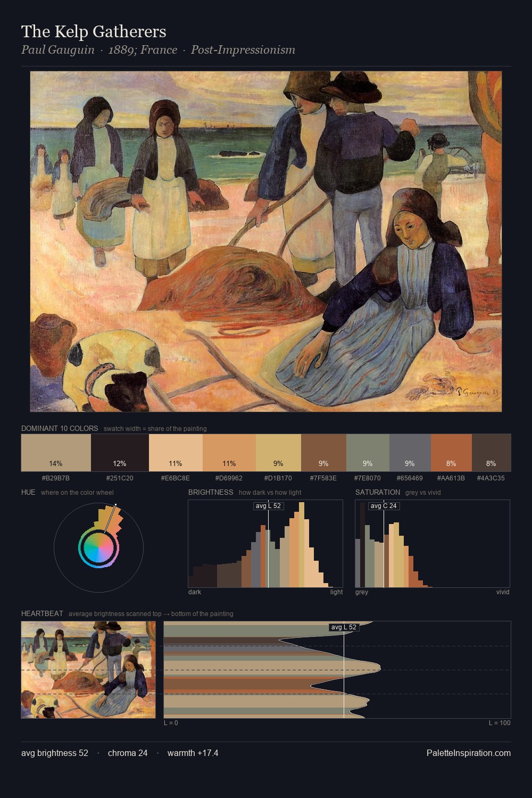Open the small heartbeat painting thumbnail

click(88, 670)
